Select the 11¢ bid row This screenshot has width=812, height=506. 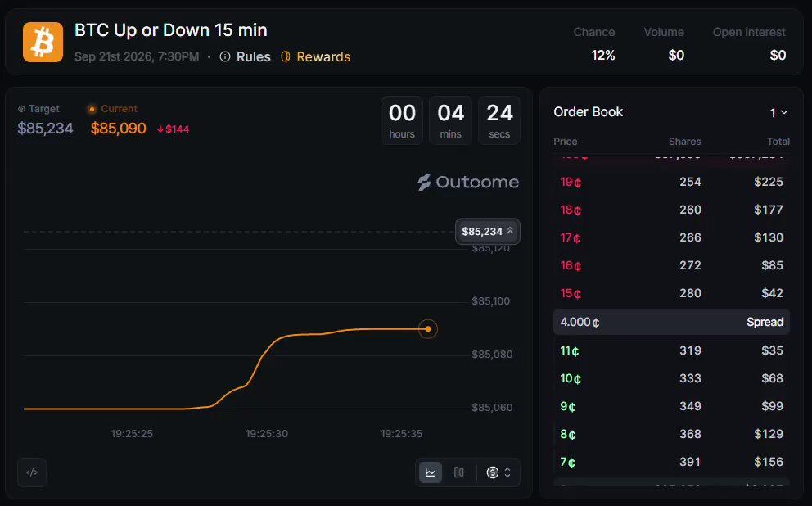pyautogui.click(x=671, y=350)
